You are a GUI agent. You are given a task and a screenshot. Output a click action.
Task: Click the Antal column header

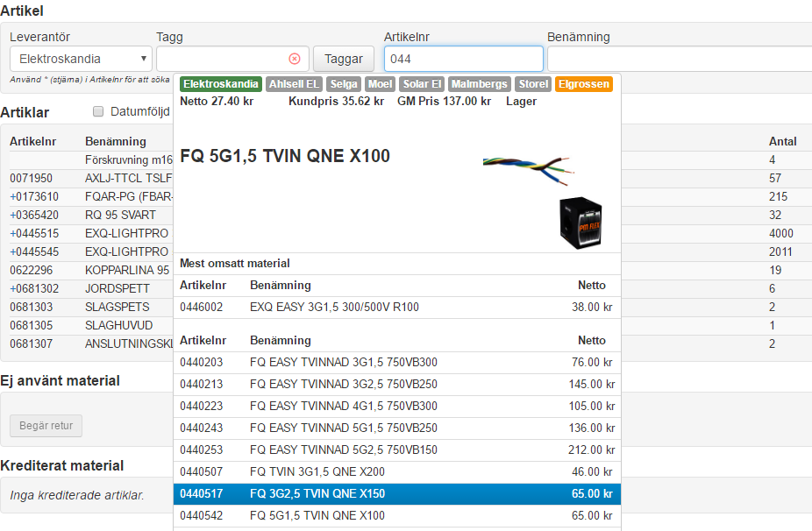point(782,141)
